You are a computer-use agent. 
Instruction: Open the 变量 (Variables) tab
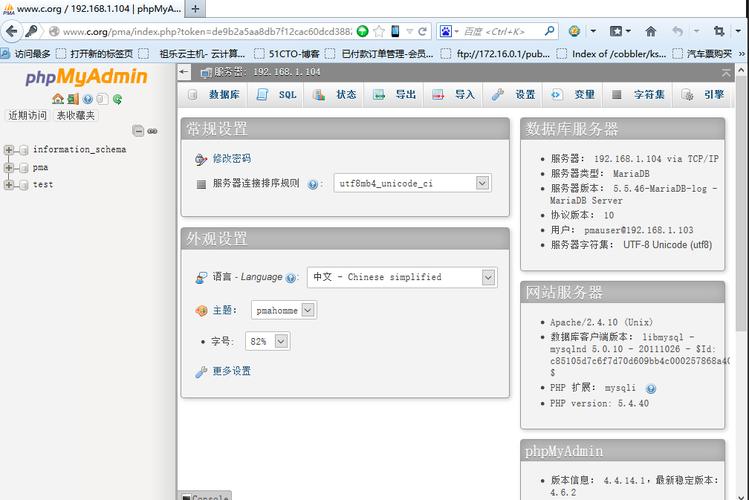pos(572,95)
